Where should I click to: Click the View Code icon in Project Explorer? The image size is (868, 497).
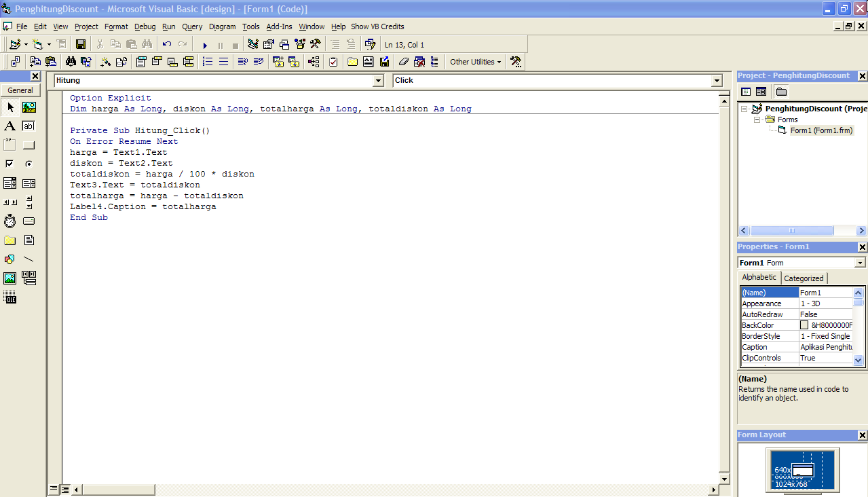click(745, 91)
